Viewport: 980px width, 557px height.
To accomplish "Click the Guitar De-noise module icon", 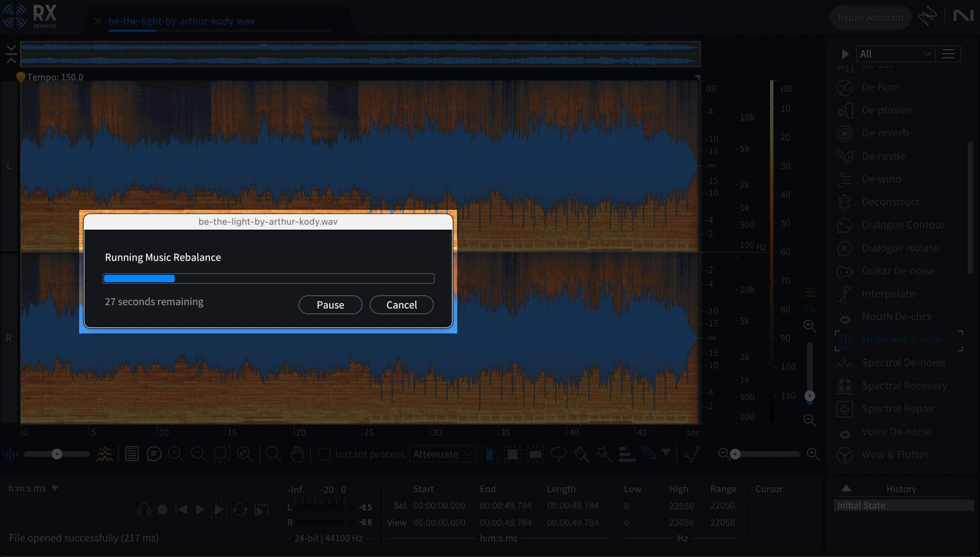I will (x=845, y=271).
